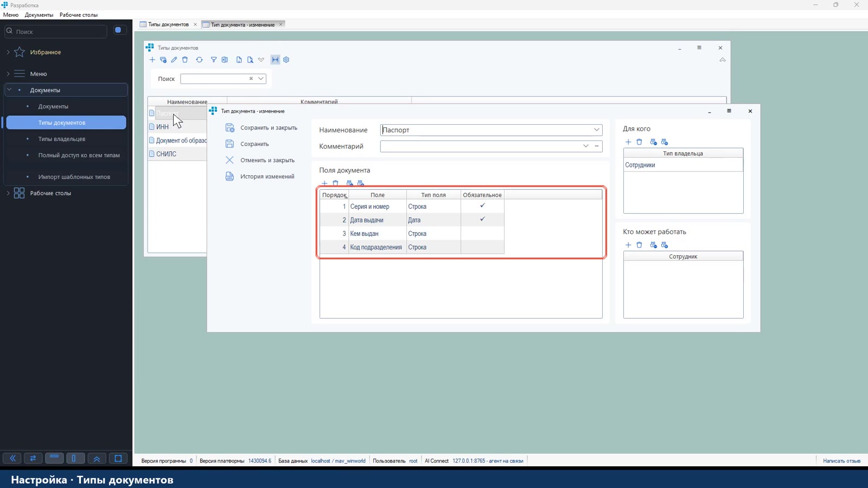Add a row to Поля документа
868x488 pixels.
pos(324,183)
